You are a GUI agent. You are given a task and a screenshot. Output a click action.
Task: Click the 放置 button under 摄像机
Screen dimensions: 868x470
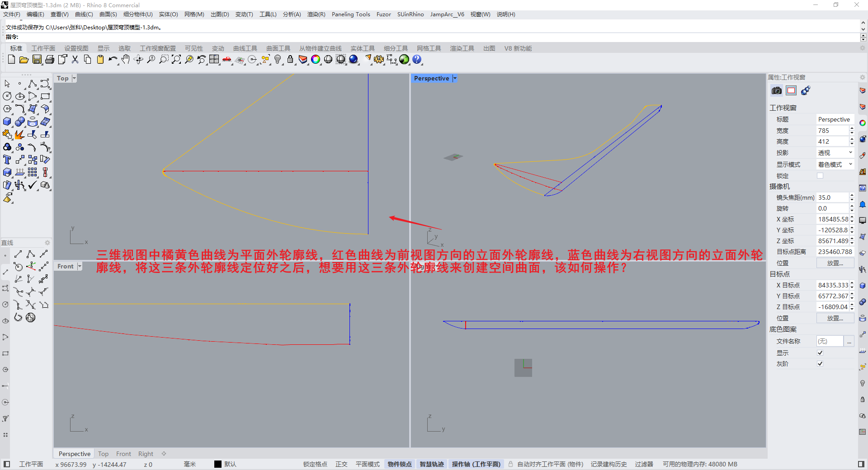click(x=835, y=263)
